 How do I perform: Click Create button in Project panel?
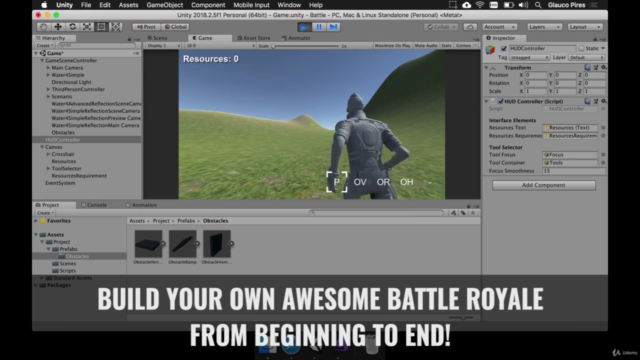pyautogui.click(x=45, y=213)
